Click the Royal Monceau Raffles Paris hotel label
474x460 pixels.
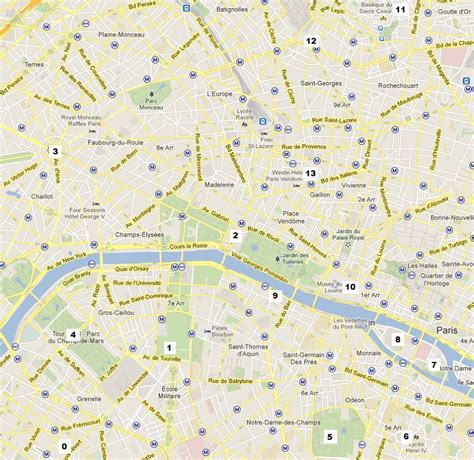(81, 120)
